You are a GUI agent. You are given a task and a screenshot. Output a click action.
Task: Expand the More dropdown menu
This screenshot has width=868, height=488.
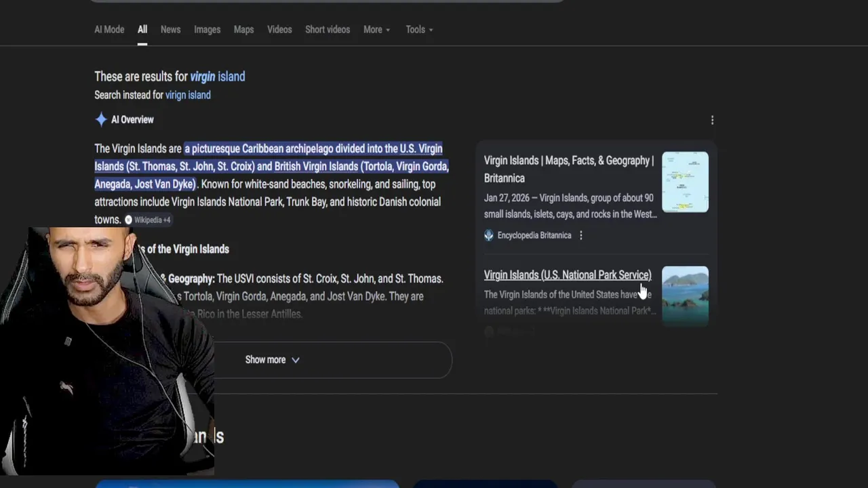(x=376, y=30)
